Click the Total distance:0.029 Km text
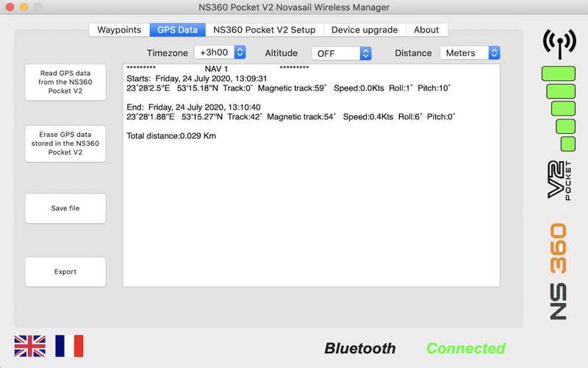The width and height of the screenshot is (588, 368). (171, 136)
